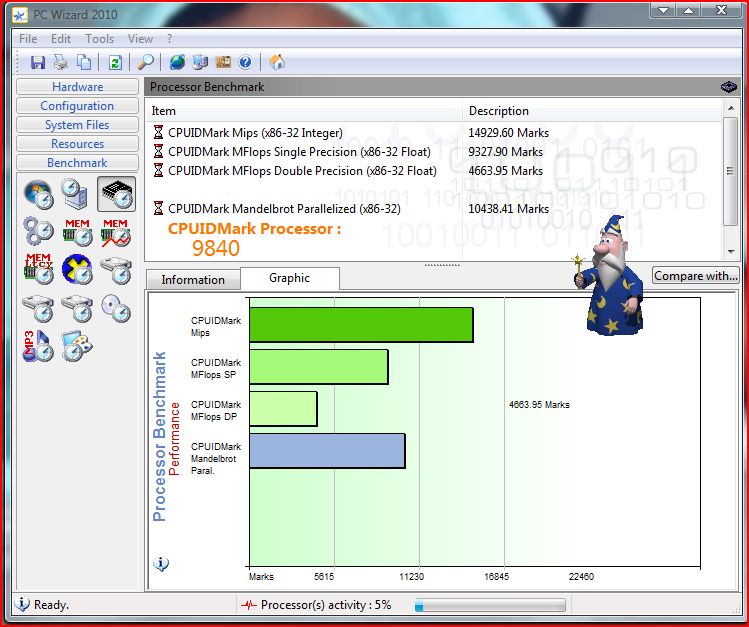Switch to the Information tab
The height and width of the screenshot is (627, 749).
pos(193,279)
